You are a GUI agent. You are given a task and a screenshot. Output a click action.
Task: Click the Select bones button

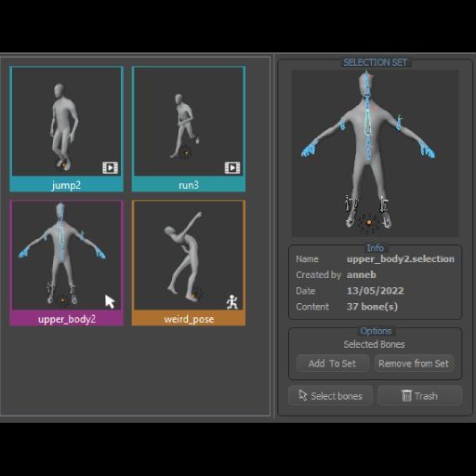330,396
